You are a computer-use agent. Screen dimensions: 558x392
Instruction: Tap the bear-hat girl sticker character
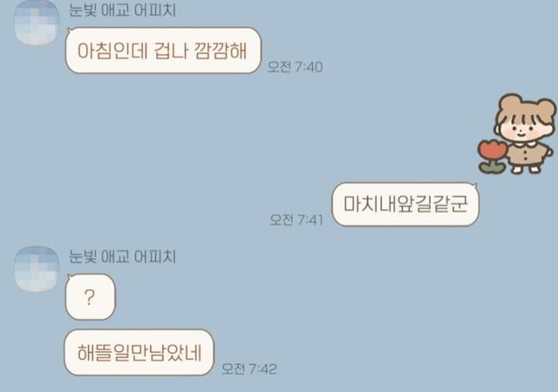coord(516,134)
